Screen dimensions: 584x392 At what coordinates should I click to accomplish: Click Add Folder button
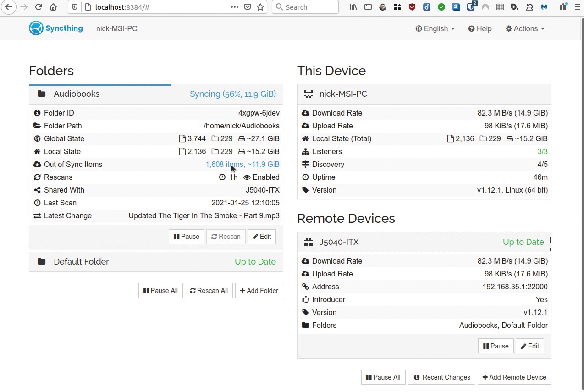259,291
